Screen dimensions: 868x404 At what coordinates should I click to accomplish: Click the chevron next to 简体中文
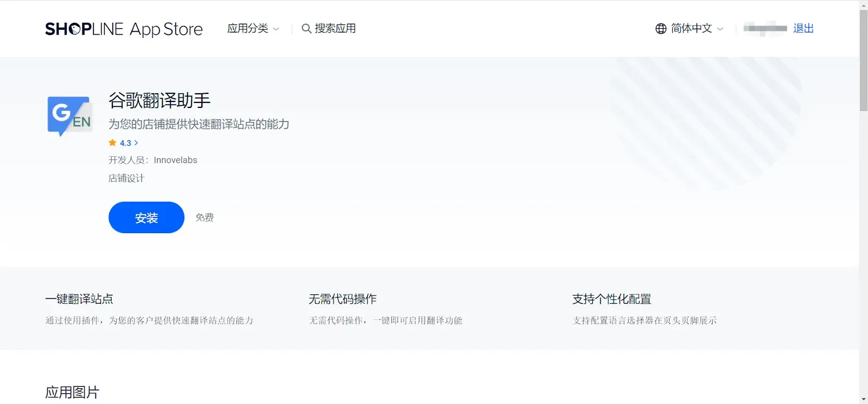[x=720, y=29]
